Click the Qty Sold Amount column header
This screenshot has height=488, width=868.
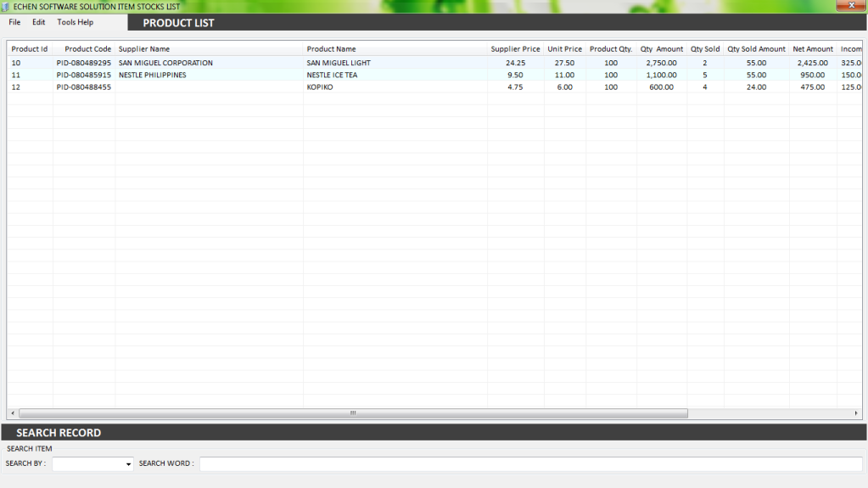[756, 48]
